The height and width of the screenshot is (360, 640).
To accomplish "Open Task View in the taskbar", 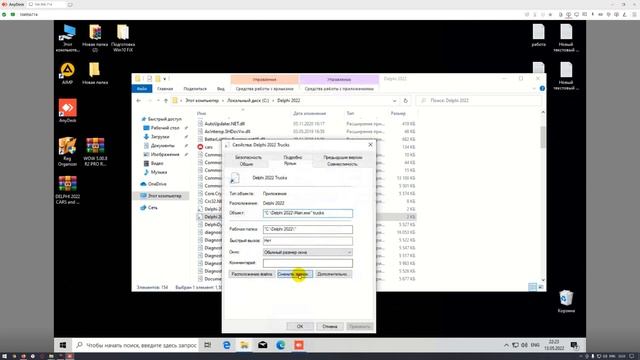I will pyautogui.click(x=208, y=345).
